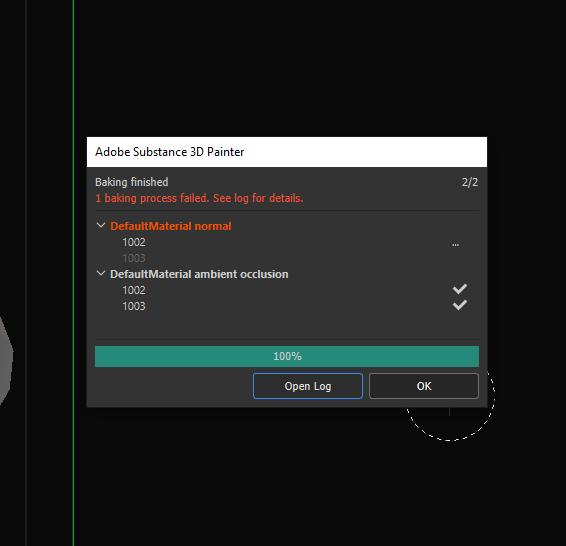Select tile 1002 under DefaultMaterial normal
The height and width of the screenshot is (546, 566).
(134, 242)
